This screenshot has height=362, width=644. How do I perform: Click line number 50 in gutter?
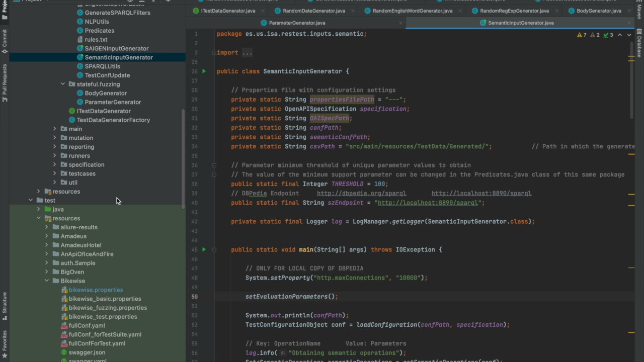pyautogui.click(x=194, y=297)
